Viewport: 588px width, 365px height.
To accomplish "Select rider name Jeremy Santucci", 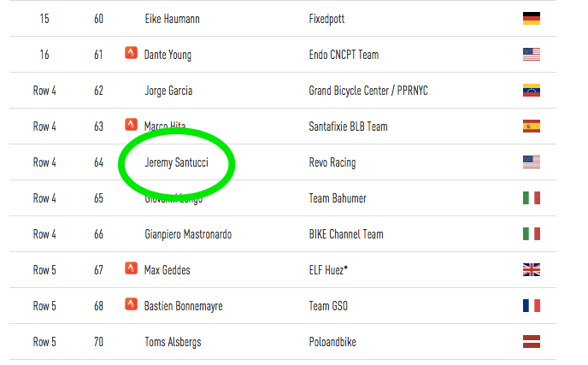I will coord(176,162).
